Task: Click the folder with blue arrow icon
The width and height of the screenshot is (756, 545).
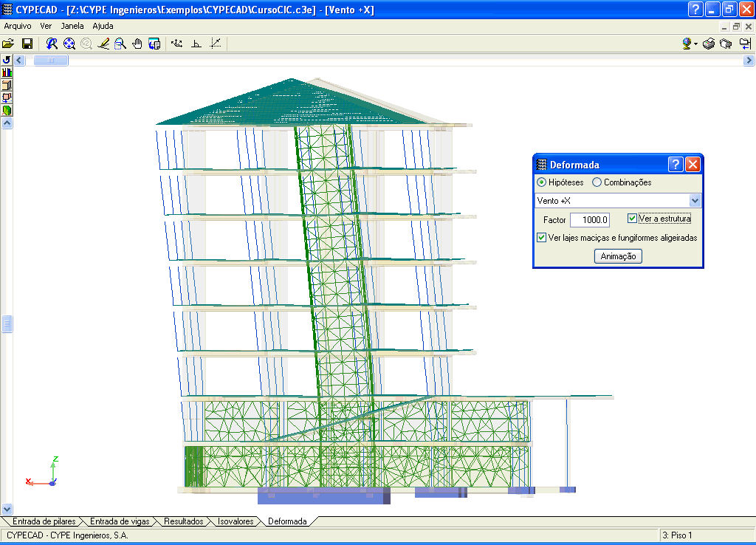Action: (745, 44)
